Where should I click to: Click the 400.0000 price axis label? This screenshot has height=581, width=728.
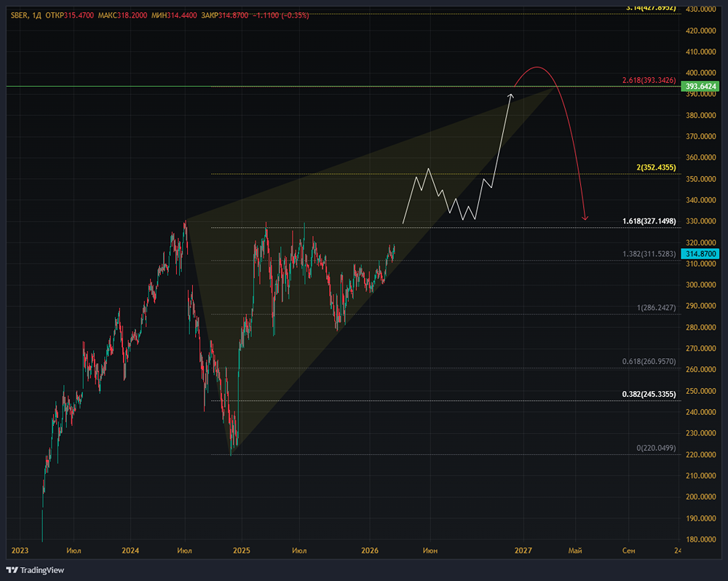click(x=700, y=73)
